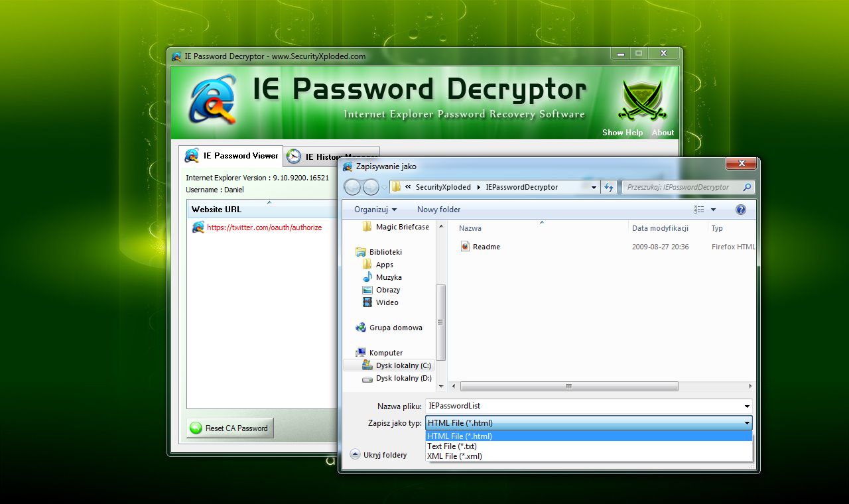Viewport: 849px width, 504px height.
Task: Click the change view icon in the toolbar
Action: [x=699, y=210]
